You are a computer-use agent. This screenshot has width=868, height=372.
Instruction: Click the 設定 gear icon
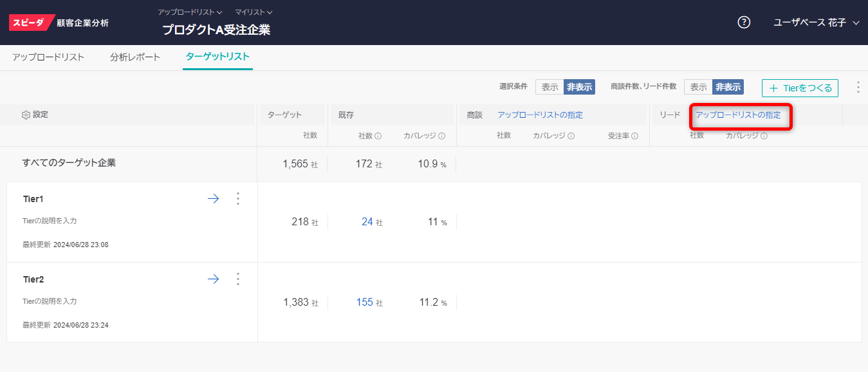pyautogui.click(x=26, y=115)
